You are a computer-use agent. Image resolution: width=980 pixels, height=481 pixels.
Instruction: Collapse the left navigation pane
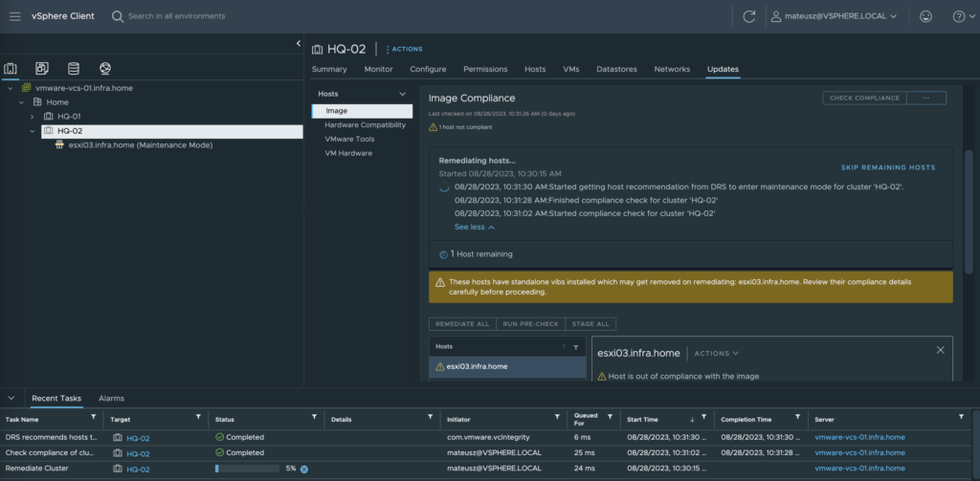299,43
